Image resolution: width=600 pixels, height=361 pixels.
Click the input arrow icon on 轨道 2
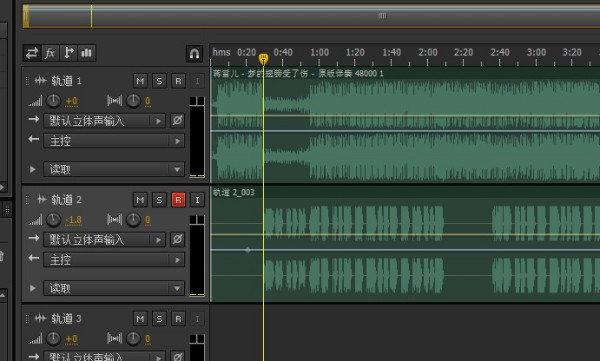[34, 238]
